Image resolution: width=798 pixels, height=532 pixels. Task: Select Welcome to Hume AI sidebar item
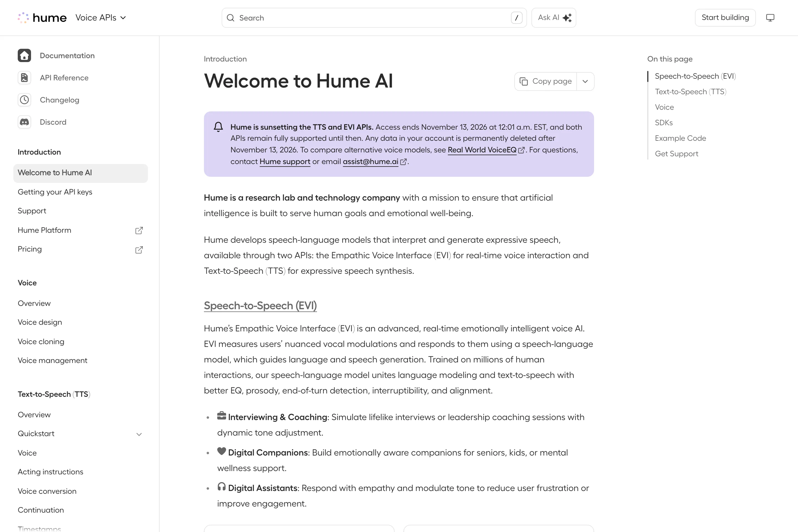80,173
